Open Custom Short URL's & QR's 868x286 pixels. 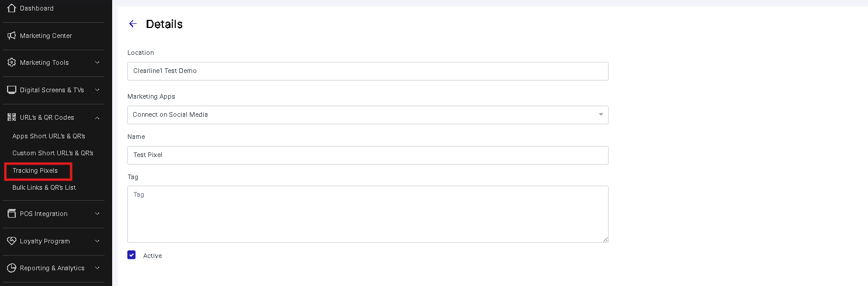[x=53, y=153]
